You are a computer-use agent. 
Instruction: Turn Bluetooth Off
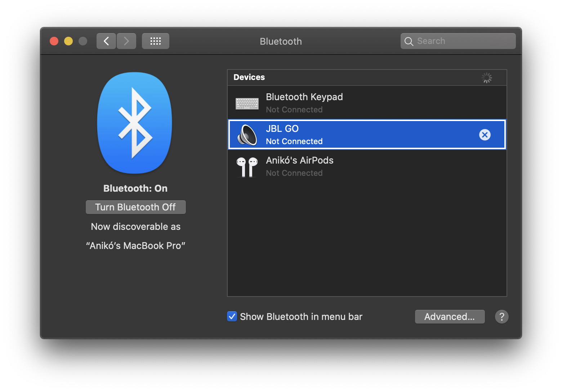136,207
